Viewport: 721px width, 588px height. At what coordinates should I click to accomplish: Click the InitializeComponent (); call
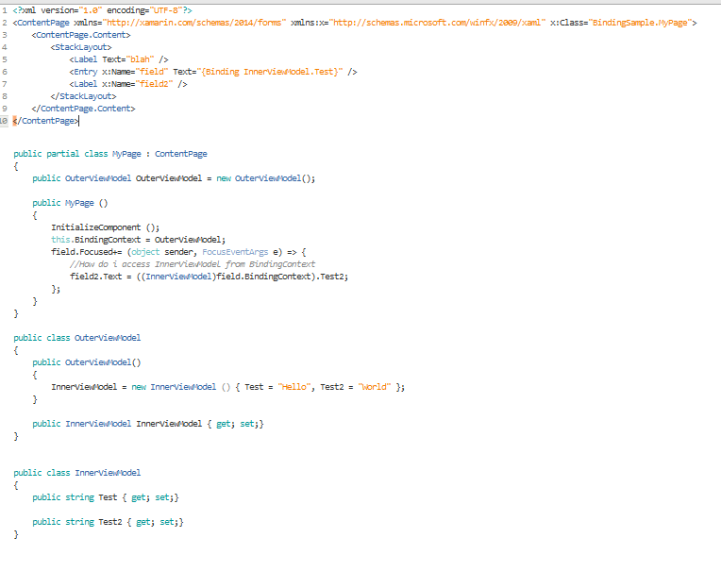click(x=106, y=227)
